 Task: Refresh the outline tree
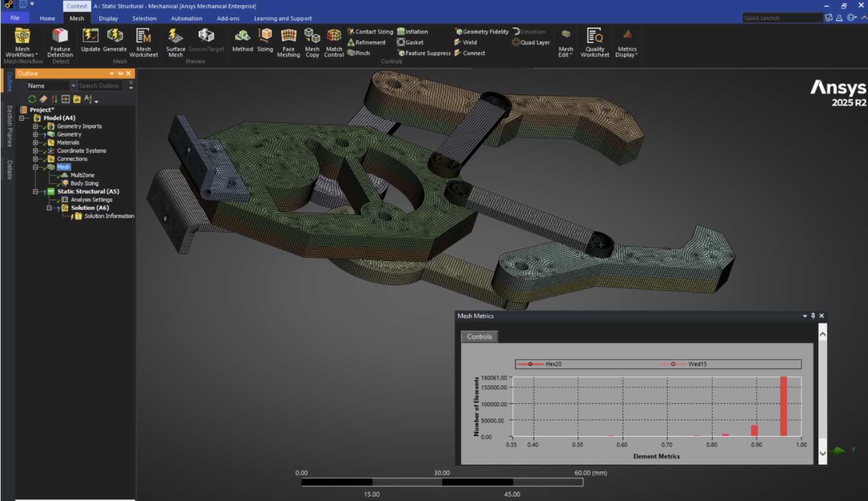point(32,99)
